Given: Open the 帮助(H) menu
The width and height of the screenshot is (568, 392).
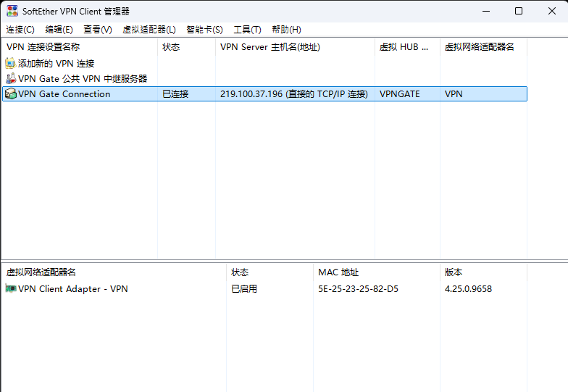Looking at the screenshot, I should 286,30.
